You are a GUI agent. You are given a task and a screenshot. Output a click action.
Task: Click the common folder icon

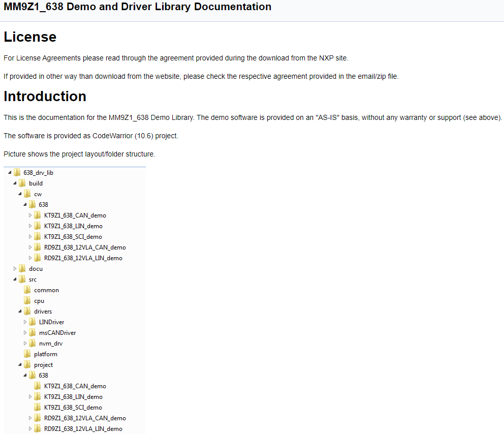click(x=27, y=290)
